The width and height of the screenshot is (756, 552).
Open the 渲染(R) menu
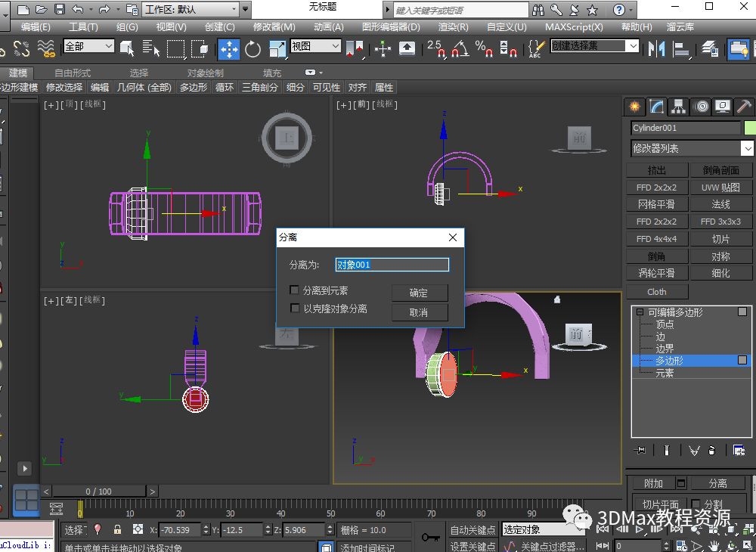point(454,26)
